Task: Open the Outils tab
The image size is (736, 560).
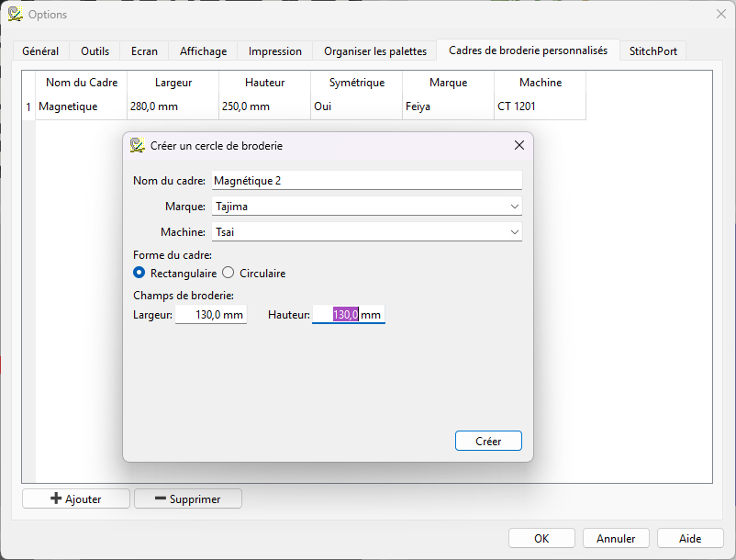Action: pyautogui.click(x=95, y=51)
